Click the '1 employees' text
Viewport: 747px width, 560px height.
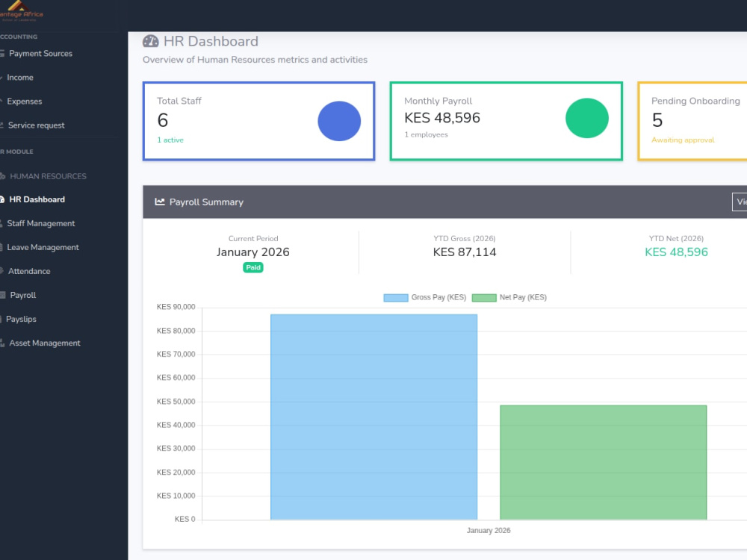pos(426,134)
